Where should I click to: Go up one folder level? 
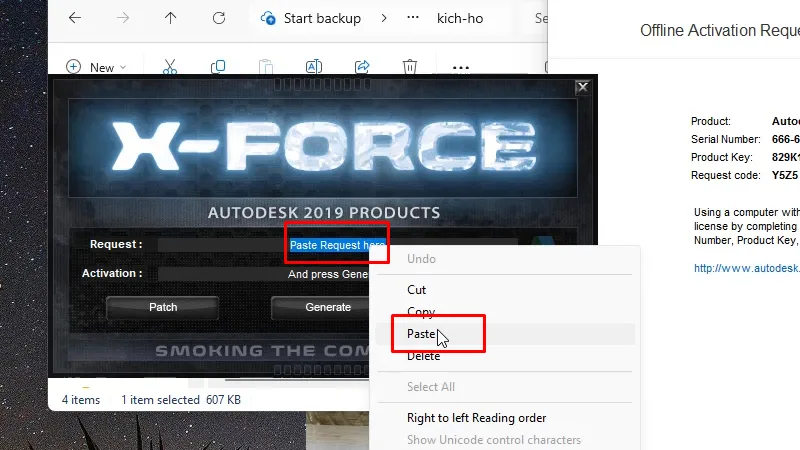tap(170, 18)
